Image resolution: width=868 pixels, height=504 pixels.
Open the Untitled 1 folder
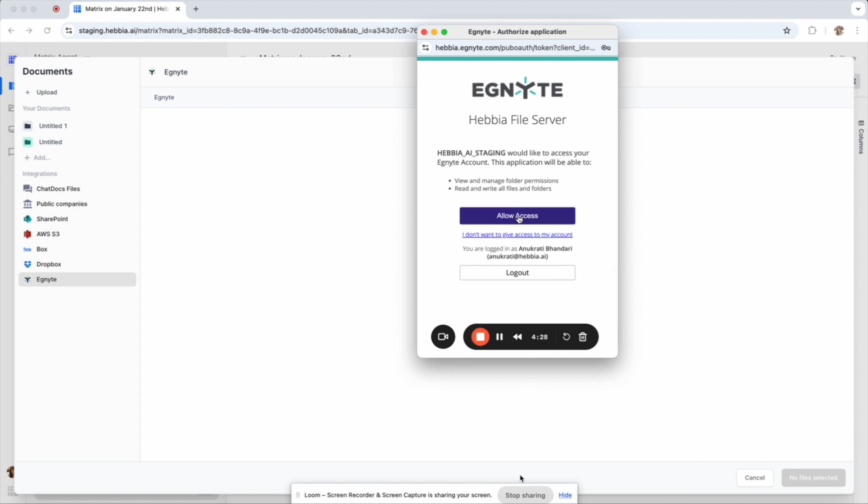pos(53,126)
